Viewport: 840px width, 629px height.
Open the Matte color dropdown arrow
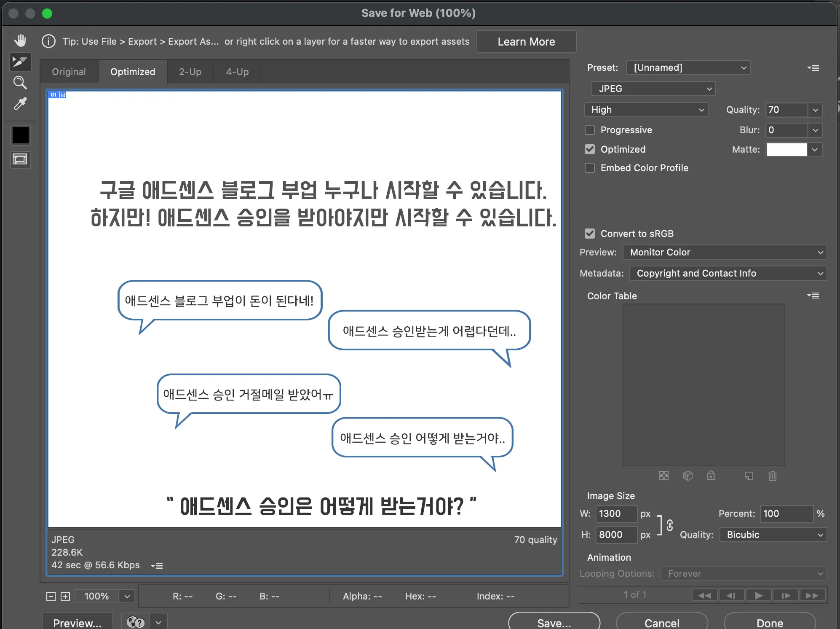(x=815, y=150)
